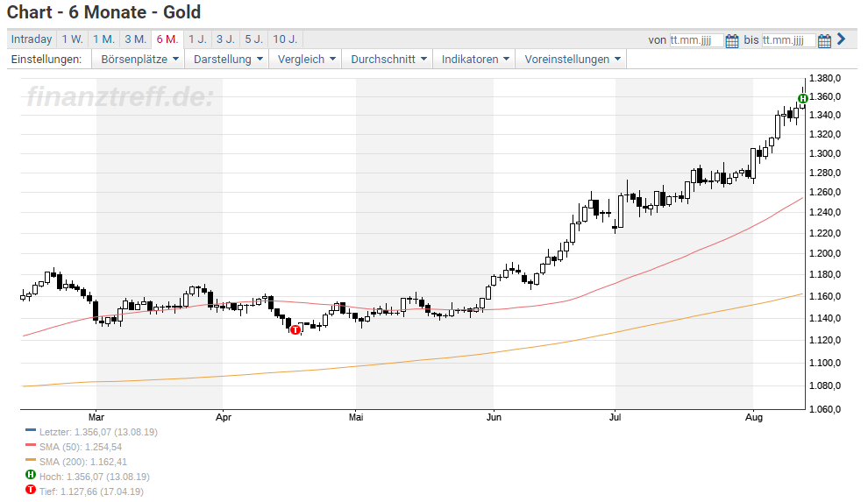Click the red T icon in the legend
Viewport: 868px width, 502px height.
pyautogui.click(x=31, y=489)
